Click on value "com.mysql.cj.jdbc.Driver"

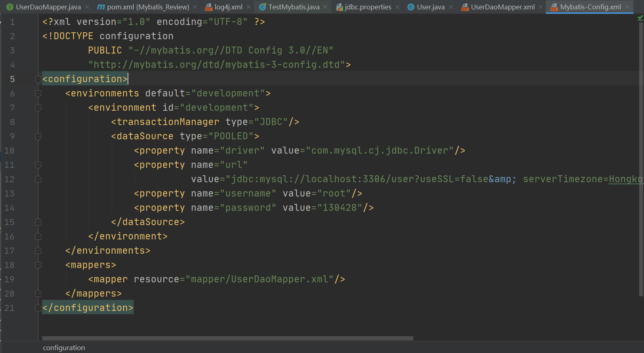(380, 150)
